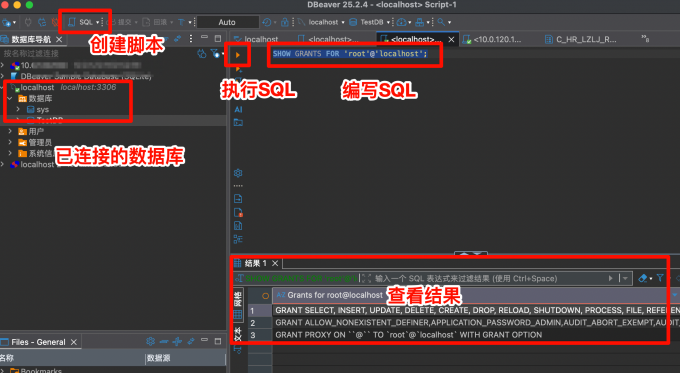Click the magnifier search icon in toolbar

coord(441,22)
